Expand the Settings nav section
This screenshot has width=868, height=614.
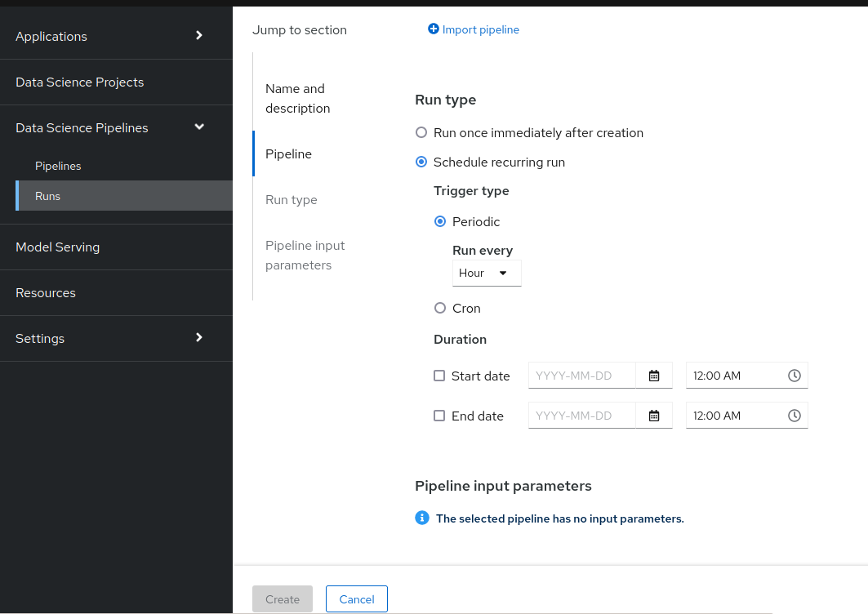click(116, 338)
